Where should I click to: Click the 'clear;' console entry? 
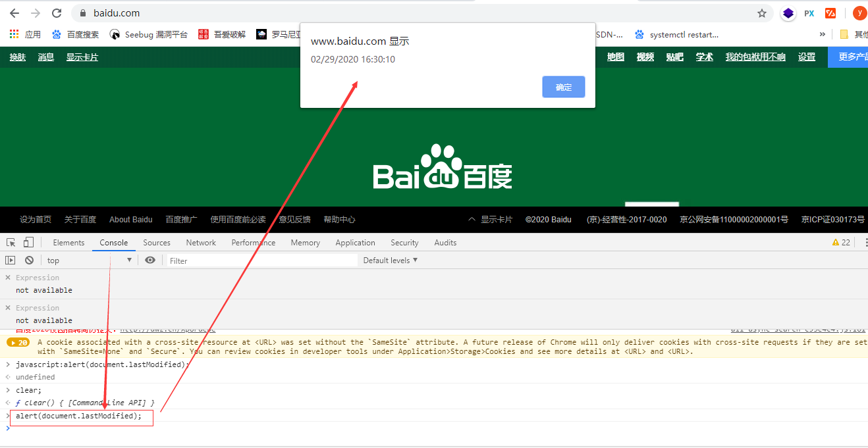(28, 390)
